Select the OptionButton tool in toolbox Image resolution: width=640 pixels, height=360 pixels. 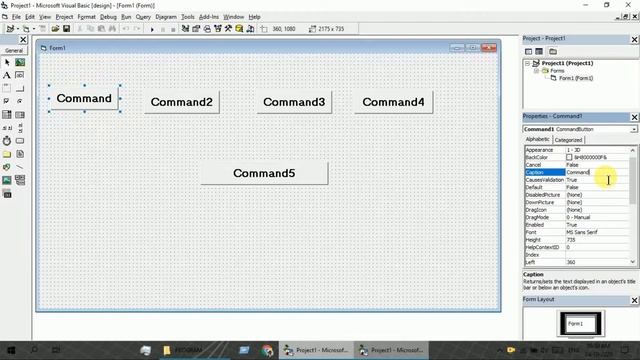coord(20,102)
